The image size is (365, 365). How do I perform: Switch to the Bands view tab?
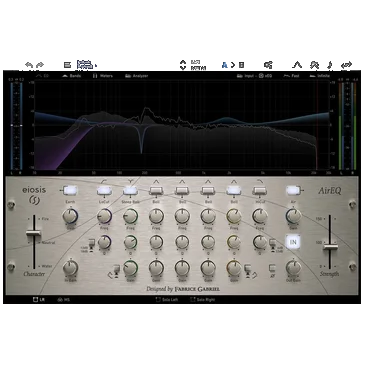(x=72, y=76)
